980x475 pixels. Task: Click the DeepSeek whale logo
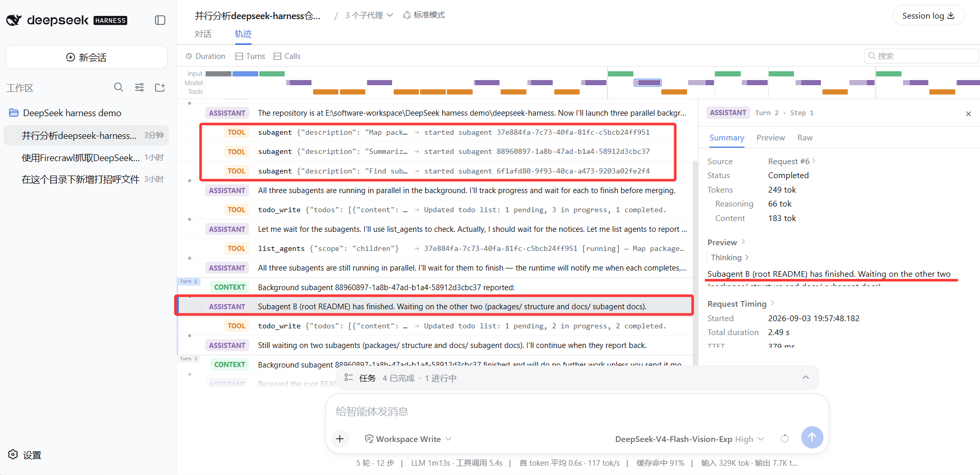pyautogui.click(x=14, y=20)
